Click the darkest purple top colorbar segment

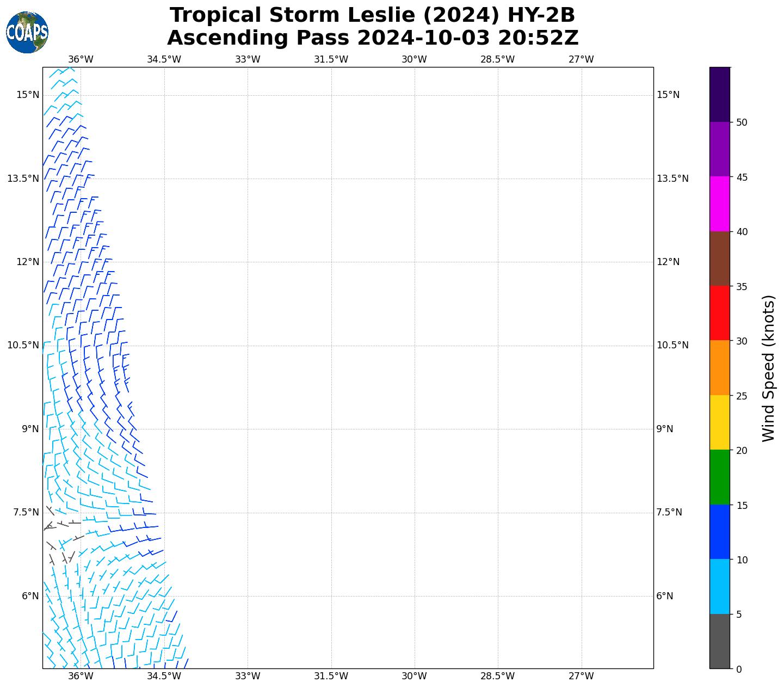[x=719, y=94]
